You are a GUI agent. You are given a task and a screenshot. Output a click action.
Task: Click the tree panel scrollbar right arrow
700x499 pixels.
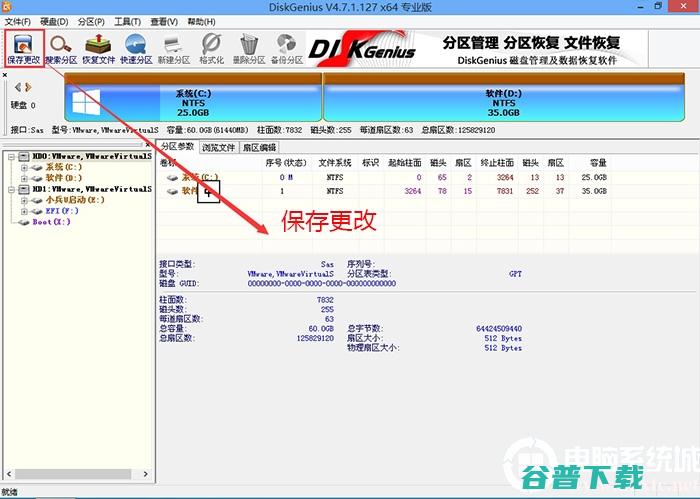(145, 474)
